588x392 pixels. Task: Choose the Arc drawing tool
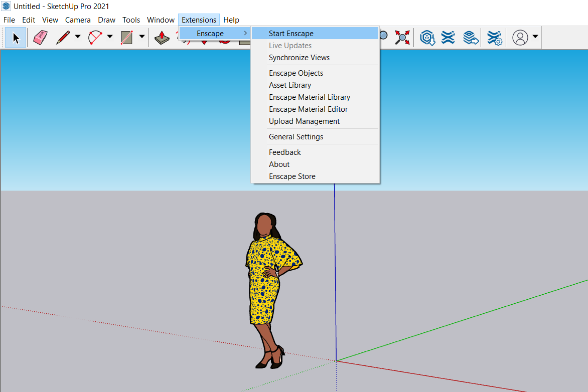point(95,38)
